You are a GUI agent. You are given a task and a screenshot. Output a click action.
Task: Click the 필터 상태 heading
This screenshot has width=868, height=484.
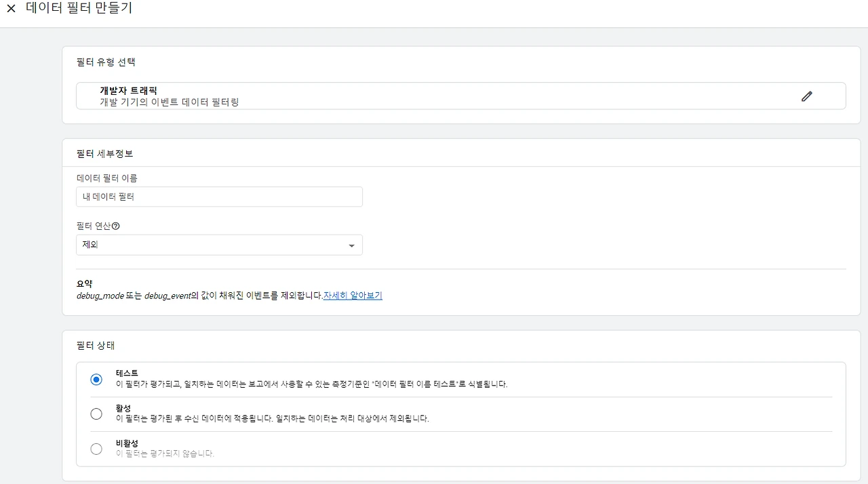tap(96, 345)
